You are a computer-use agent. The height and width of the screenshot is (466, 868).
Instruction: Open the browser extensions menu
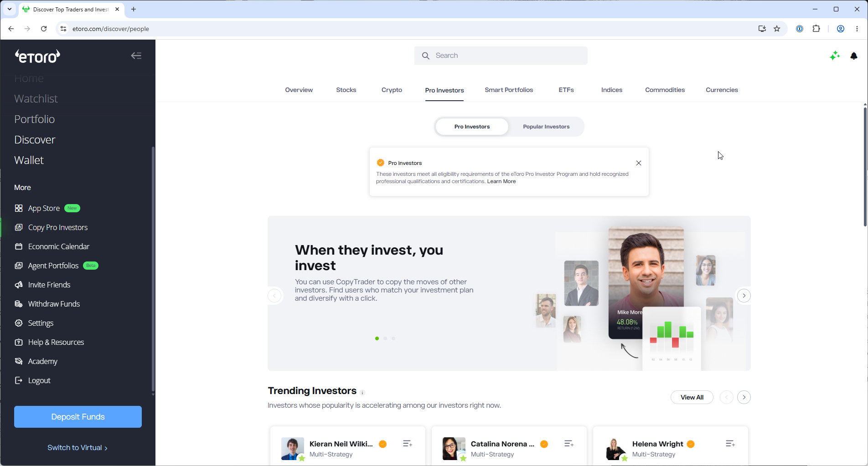pyautogui.click(x=816, y=29)
